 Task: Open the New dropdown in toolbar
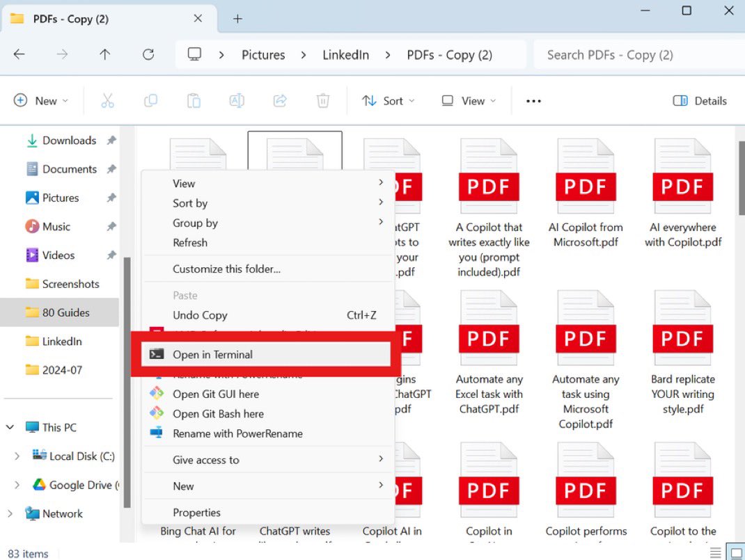40,101
